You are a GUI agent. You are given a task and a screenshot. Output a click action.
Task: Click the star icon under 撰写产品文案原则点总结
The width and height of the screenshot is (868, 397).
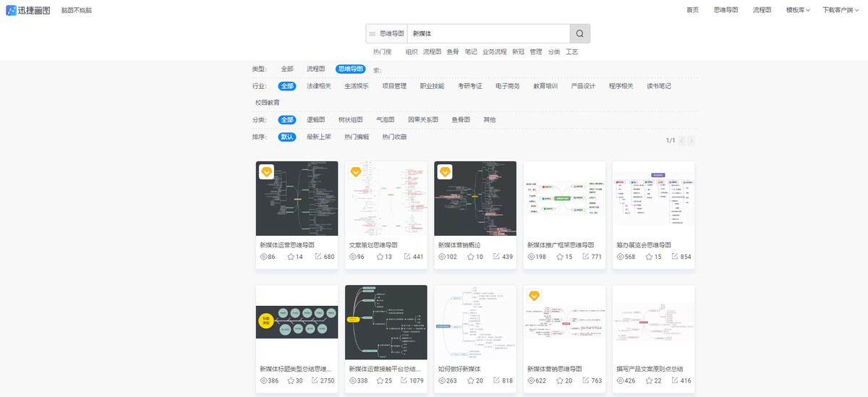[649, 380]
